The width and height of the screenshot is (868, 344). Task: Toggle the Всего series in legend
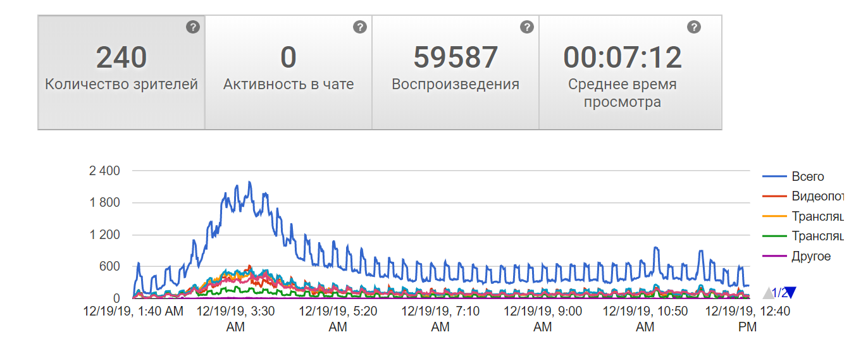pyautogui.click(x=808, y=176)
